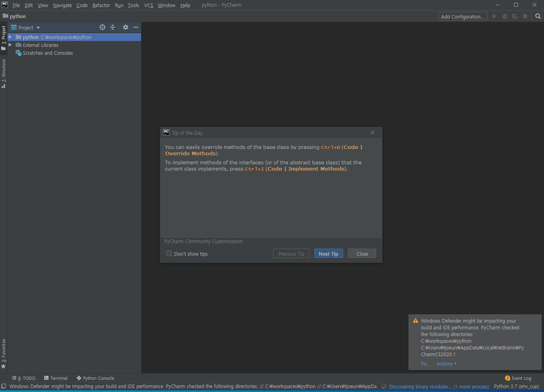Screen dimensions: 544x392
Task: Click tool window toggle icon in status bar
Action: 4,386
